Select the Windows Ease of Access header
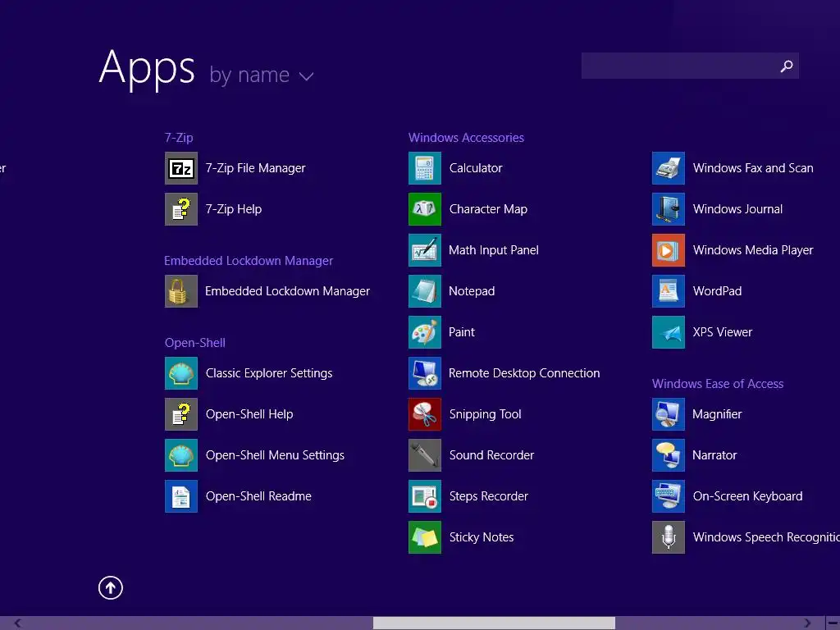The width and height of the screenshot is (840, 630). (718, 384)
